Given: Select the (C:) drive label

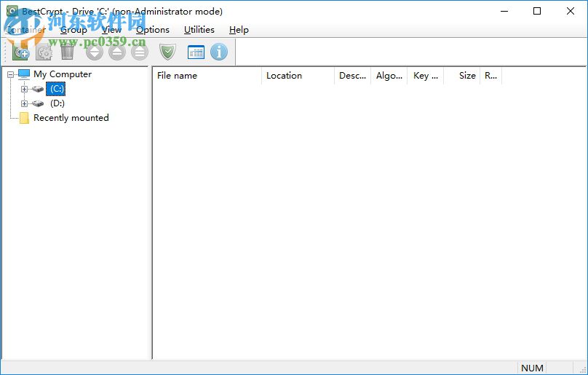Looking at the screenshot, I should [x=56, y=89].
